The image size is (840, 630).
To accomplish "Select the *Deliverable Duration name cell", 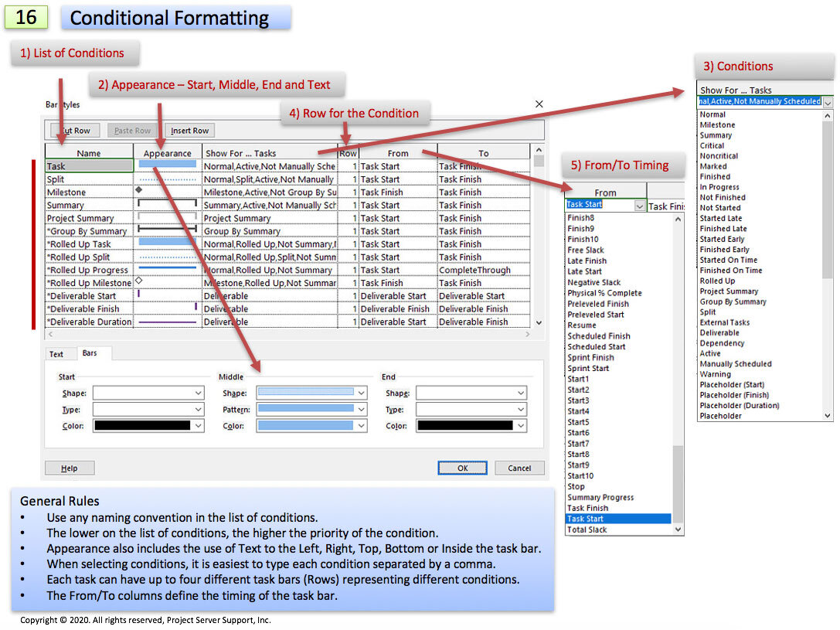I will 89,322.
